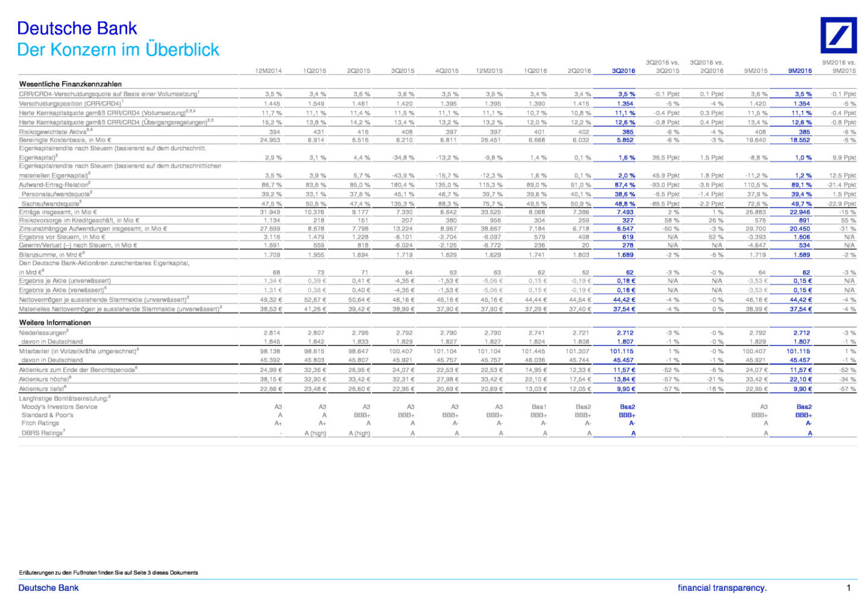Click the '135,3 %' Sachaufwandsquote value
The width and height of the screenshot is (868, 601).
point(402,204)
